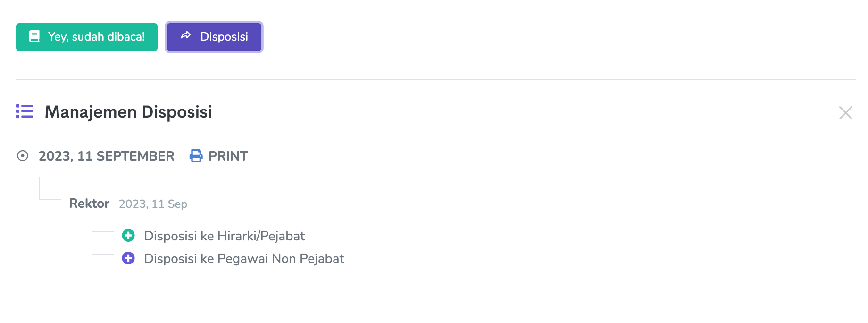Click the "Manajemen Disposisi" heading text
868x323 pixels.
click(x=128, y=112)
